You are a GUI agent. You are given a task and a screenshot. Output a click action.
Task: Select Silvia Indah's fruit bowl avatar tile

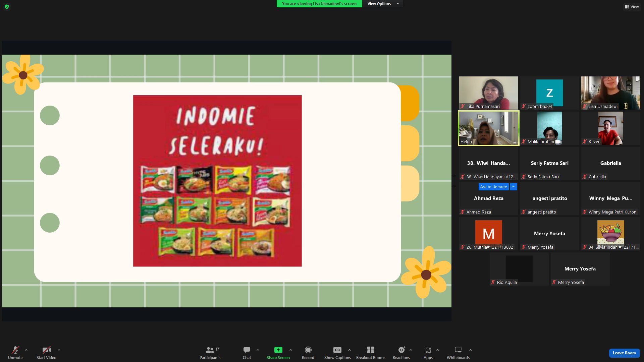click(611, 234)
